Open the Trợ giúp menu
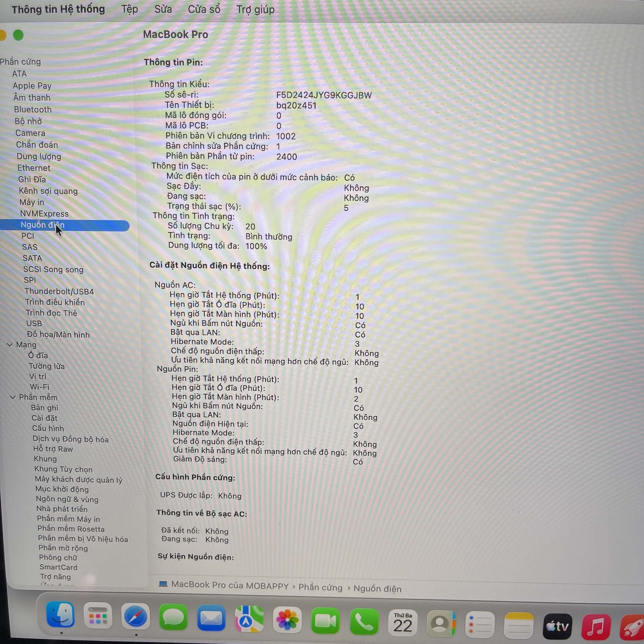The height and width of the screenshot is (644, 644). 255,9
